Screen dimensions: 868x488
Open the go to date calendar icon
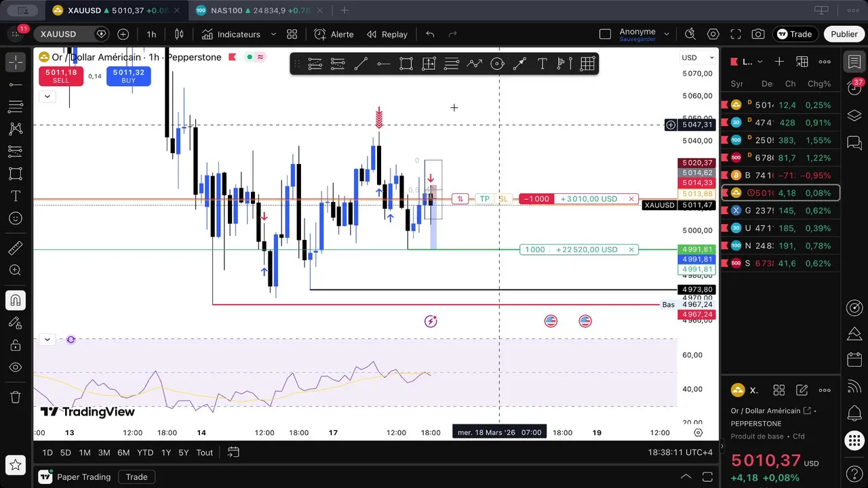coord(233,452)
